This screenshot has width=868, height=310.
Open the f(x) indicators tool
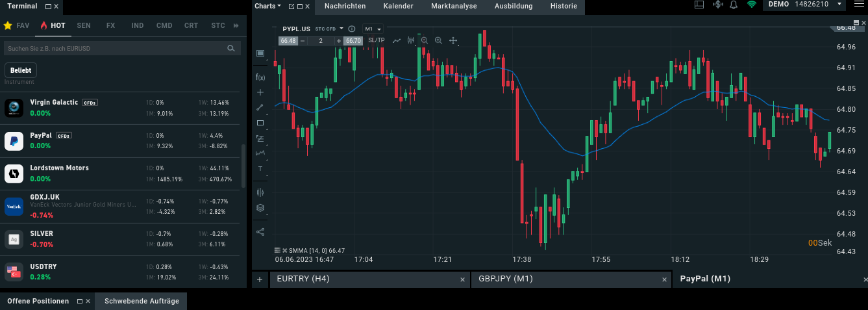coord(260,77)
